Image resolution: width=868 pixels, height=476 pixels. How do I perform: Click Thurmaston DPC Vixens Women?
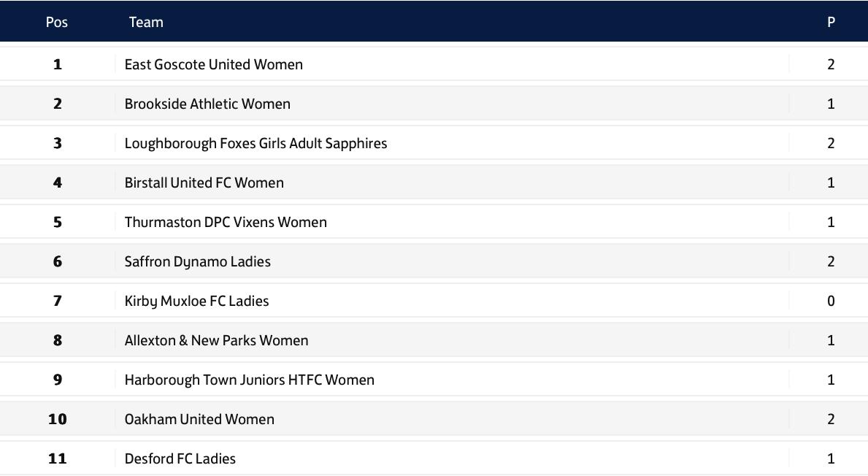point(226,222)
